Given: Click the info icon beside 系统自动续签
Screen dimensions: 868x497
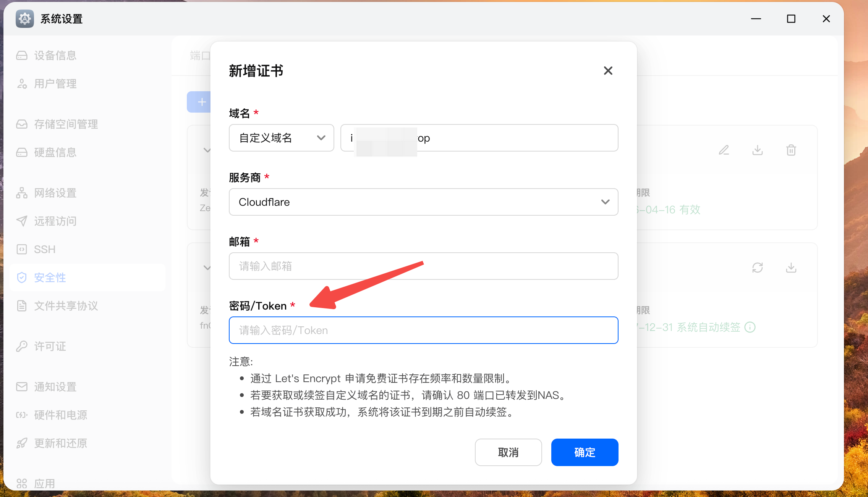Looking at the screenshot, I should click(750, 327).
